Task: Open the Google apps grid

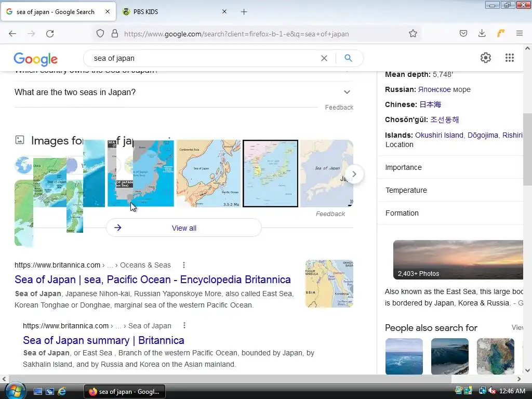Action: [510, 58]
